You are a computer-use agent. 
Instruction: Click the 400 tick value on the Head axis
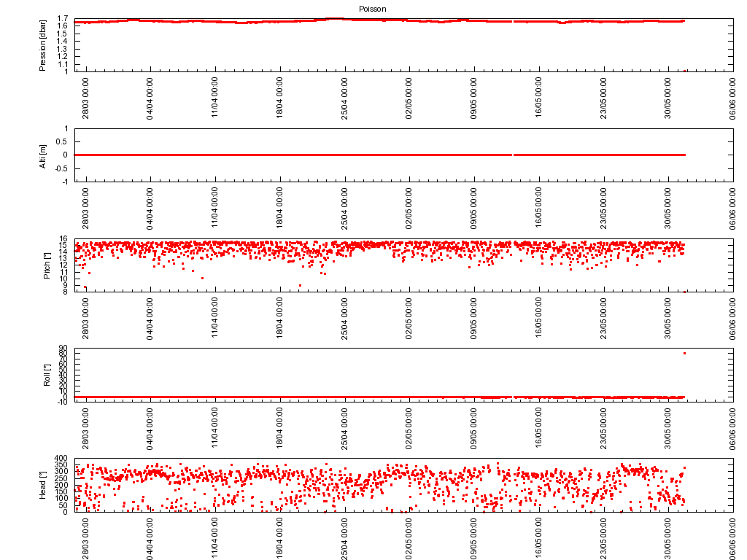pyautogui.click(x=62, y=458)
